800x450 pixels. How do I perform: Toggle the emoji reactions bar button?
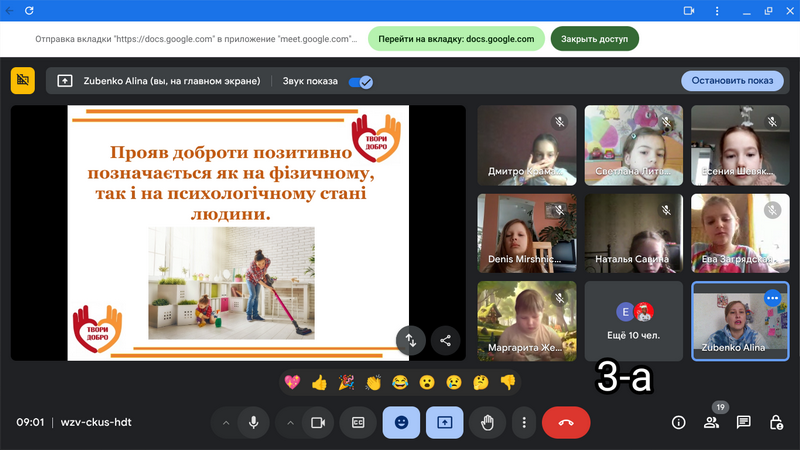coord(401,422)
